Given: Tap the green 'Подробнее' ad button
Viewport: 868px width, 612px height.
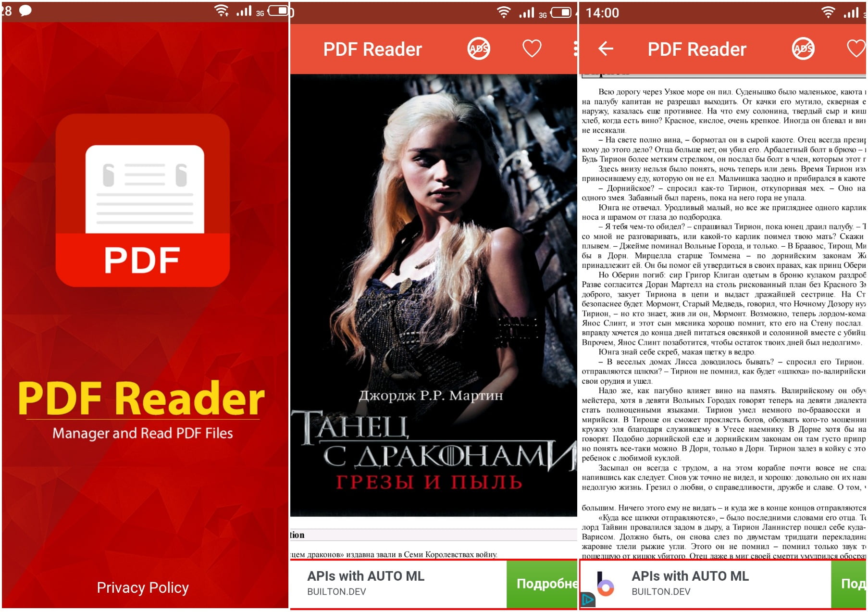Looking at the screenshot, I should coord(542,584).
